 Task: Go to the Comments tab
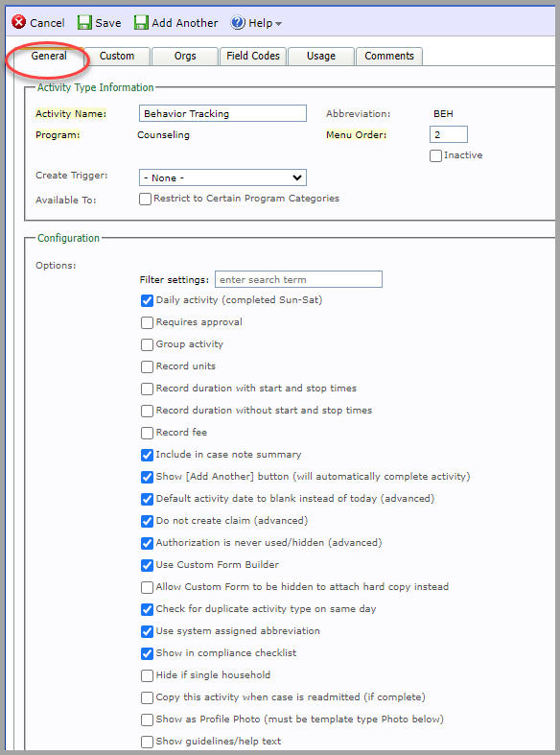(x=389, y=56)
